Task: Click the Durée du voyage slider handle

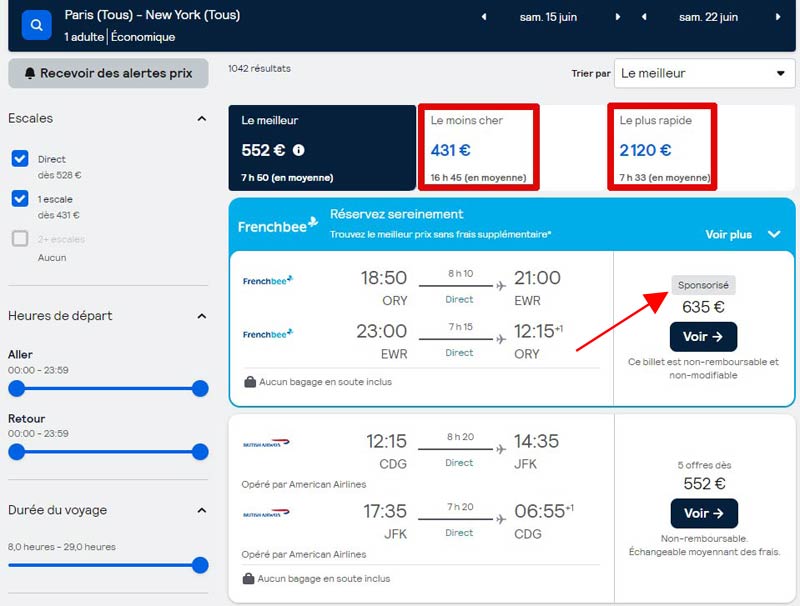Action: pyautogui.click(x=200, y=565)
